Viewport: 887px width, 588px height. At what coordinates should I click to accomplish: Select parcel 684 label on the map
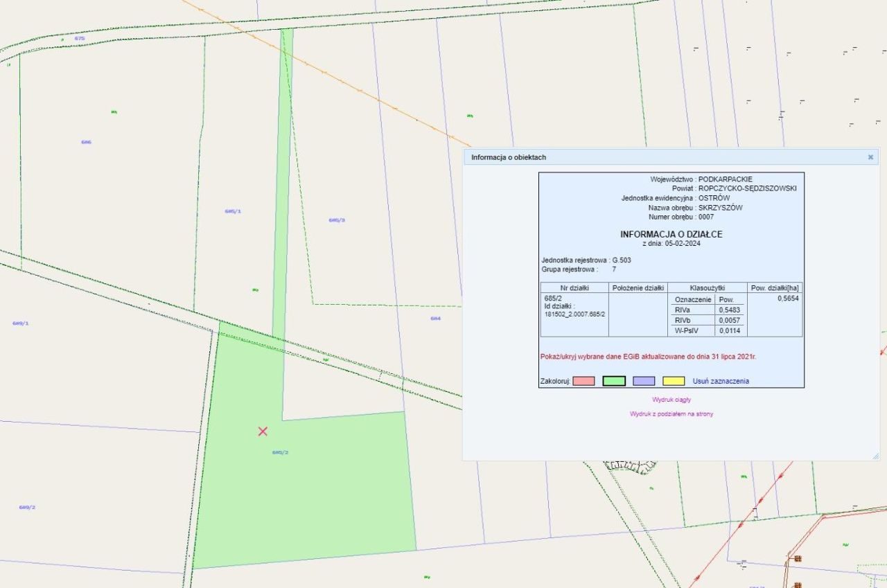pos(435,319)
